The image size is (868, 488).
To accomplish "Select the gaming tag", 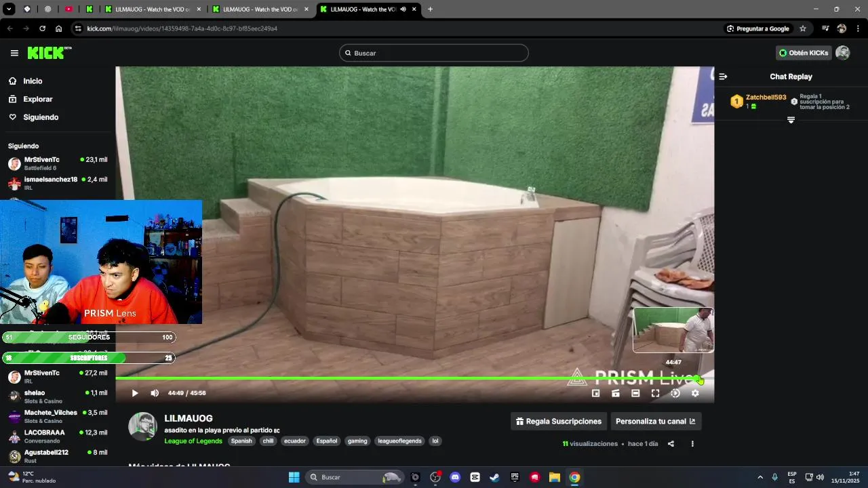I will point(357,441).
